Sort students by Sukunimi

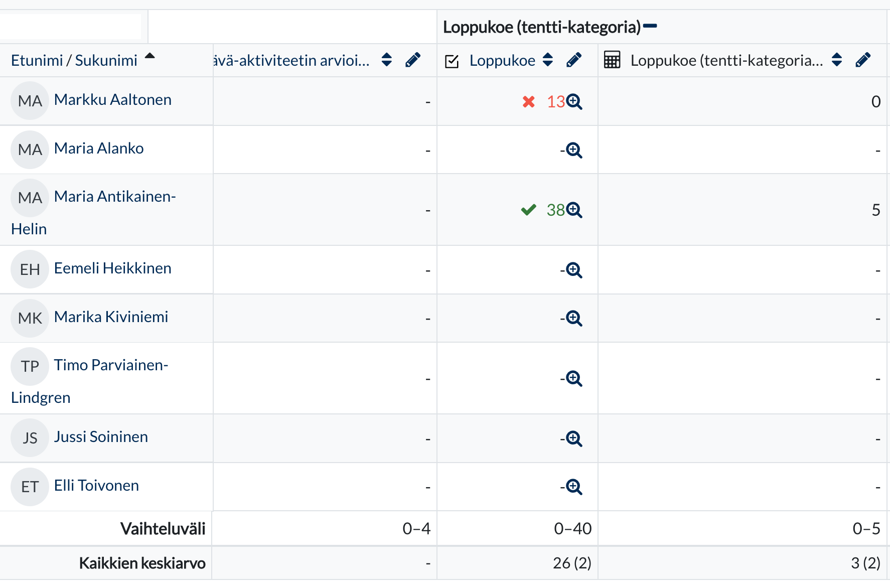click(106, 61)
